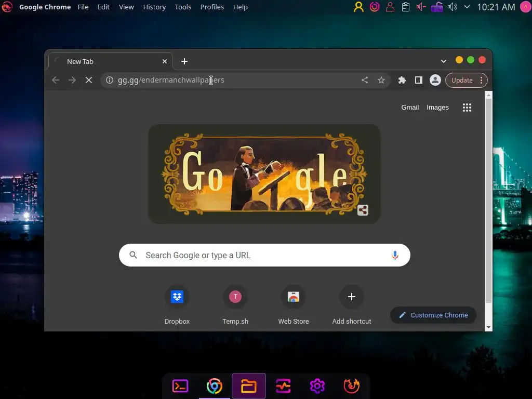Open clipboard icon in top bar
Viewport: 532px width, 399px height.
point(405,7)
